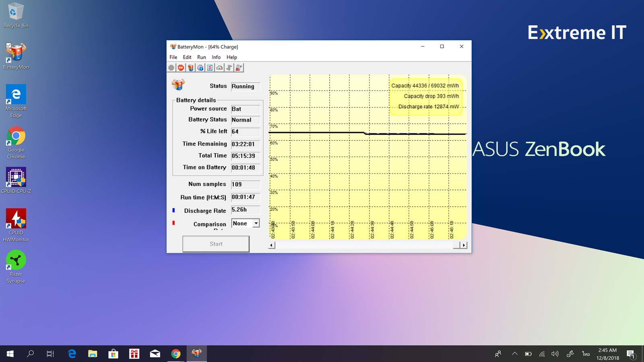Click red Comparison color marker
644x362 pixels.
[x=173, y=223]
